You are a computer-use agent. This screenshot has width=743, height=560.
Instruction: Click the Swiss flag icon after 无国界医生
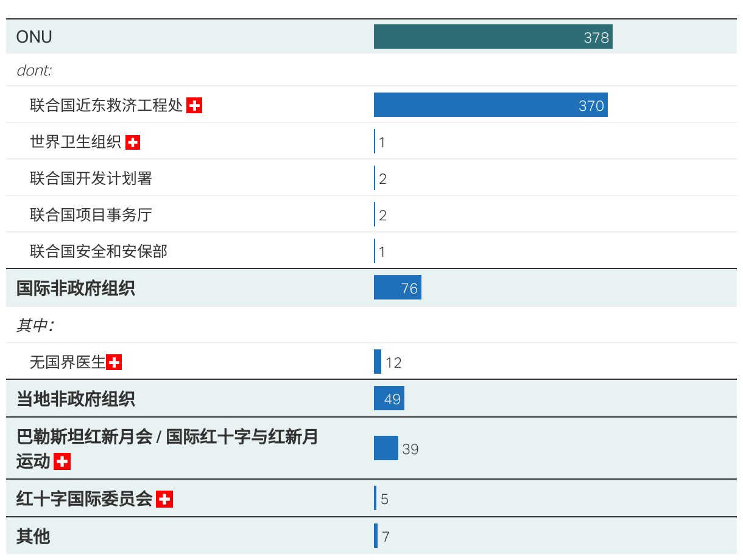pyautogui.click(x=114, y=363)
